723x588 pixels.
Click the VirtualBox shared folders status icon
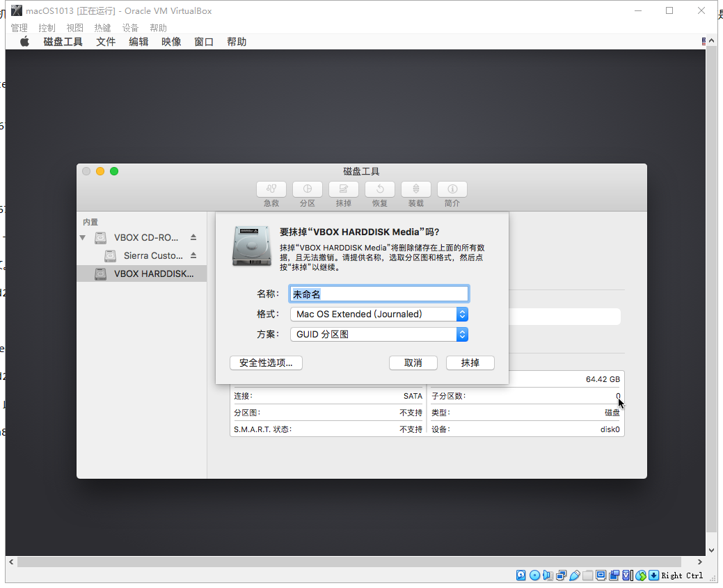[x=588, y=575]
